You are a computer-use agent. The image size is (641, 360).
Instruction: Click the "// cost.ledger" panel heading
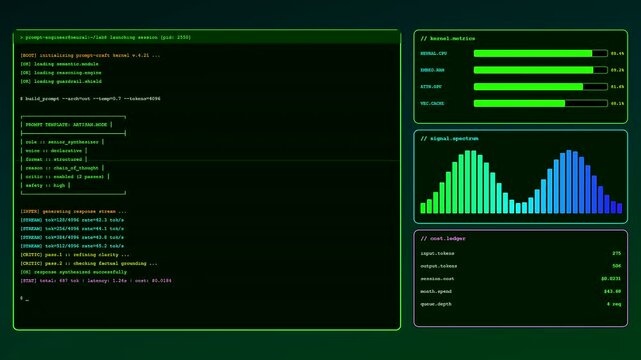pyautogui.click(x=443, y=239)
